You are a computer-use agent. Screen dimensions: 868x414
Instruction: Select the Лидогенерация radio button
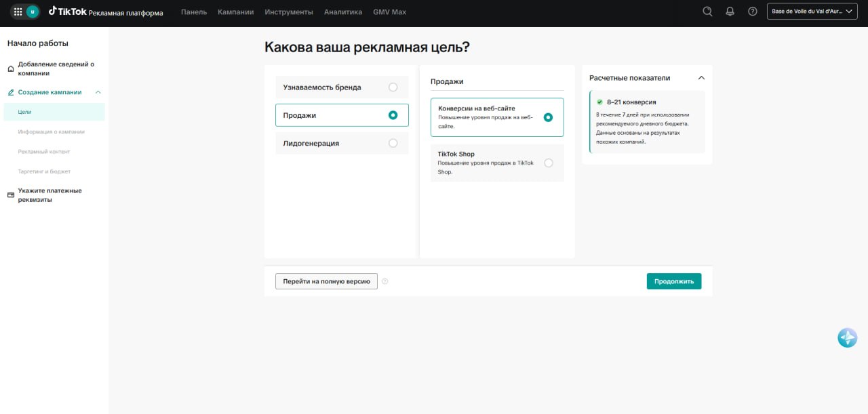[393, 143]
